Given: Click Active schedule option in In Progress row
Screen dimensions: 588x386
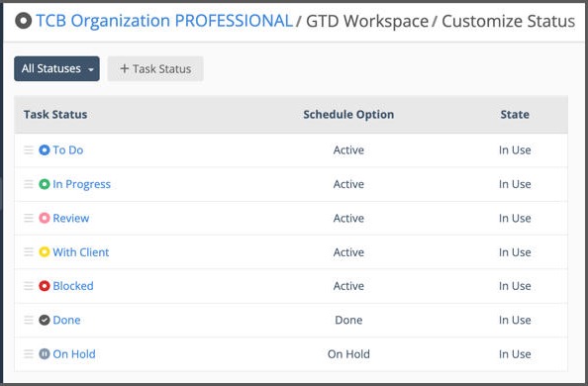Looking at the screenshot, I should pyautogui.click(x=348, y=184).
